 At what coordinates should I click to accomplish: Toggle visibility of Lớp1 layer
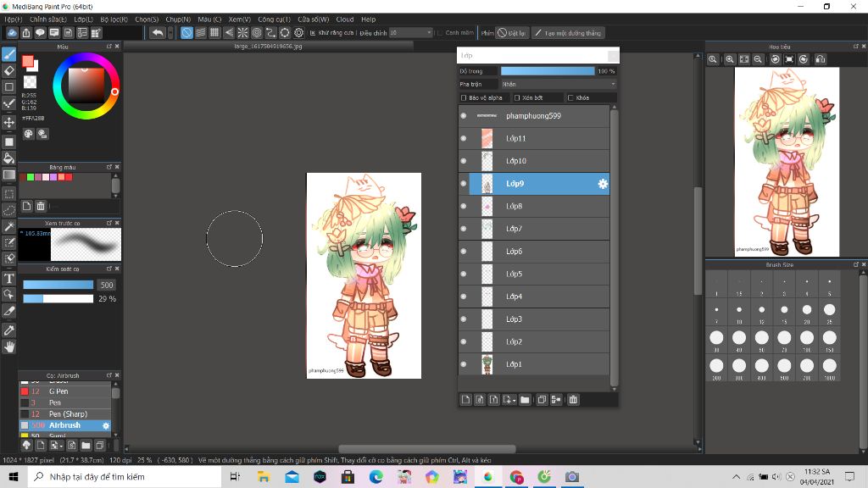point(464,364)
